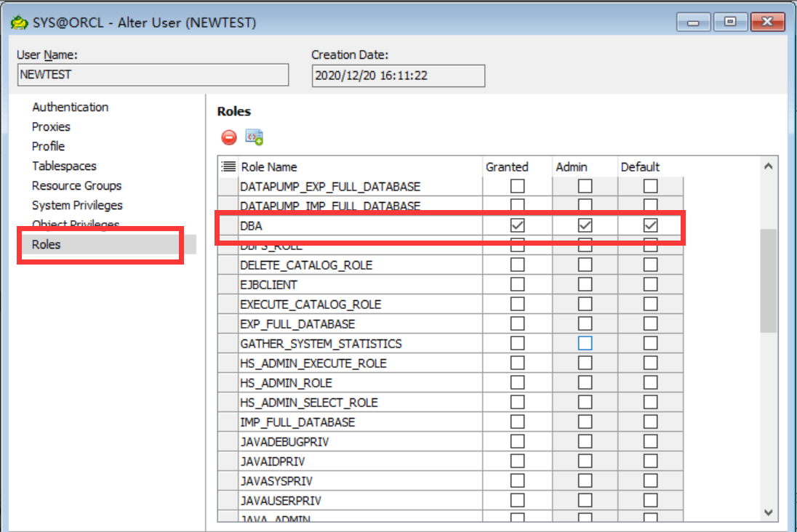Click the User Name field

click(153, 75)
